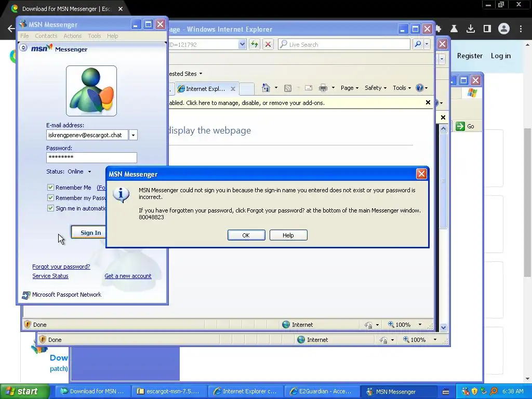
Task: Open the Help menu in MSN Messenger
Action: coord(113,36)
